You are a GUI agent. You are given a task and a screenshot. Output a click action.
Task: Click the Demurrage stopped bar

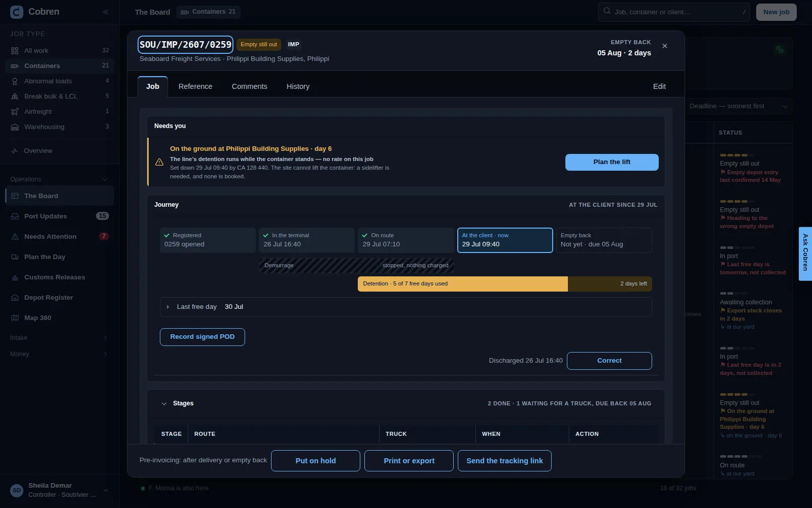click(356, 266)
